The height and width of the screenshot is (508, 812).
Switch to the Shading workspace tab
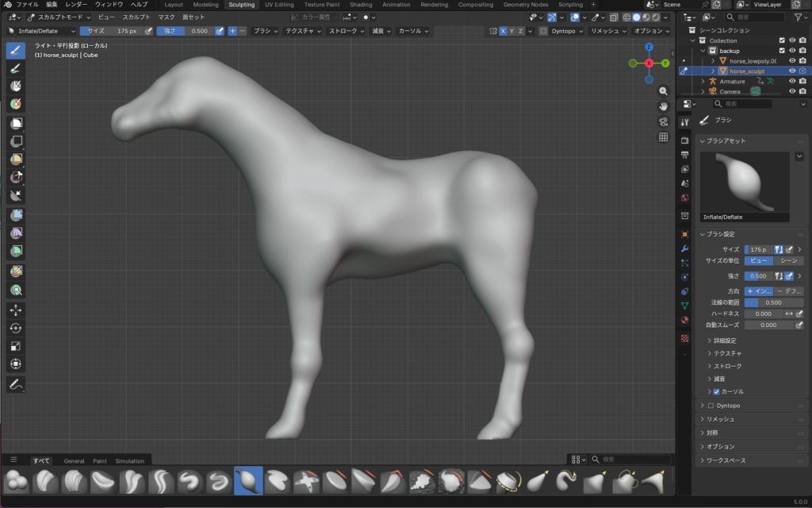click(x=361, y=5)
